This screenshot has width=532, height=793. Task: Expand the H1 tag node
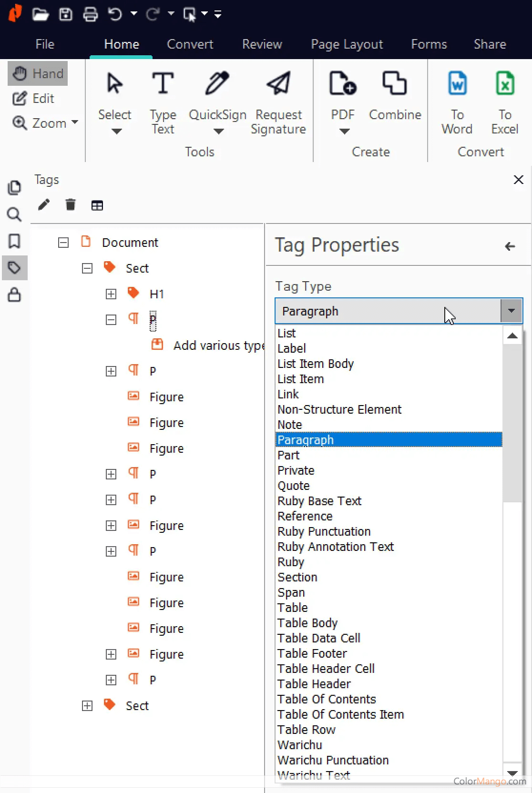click(111, 294)
